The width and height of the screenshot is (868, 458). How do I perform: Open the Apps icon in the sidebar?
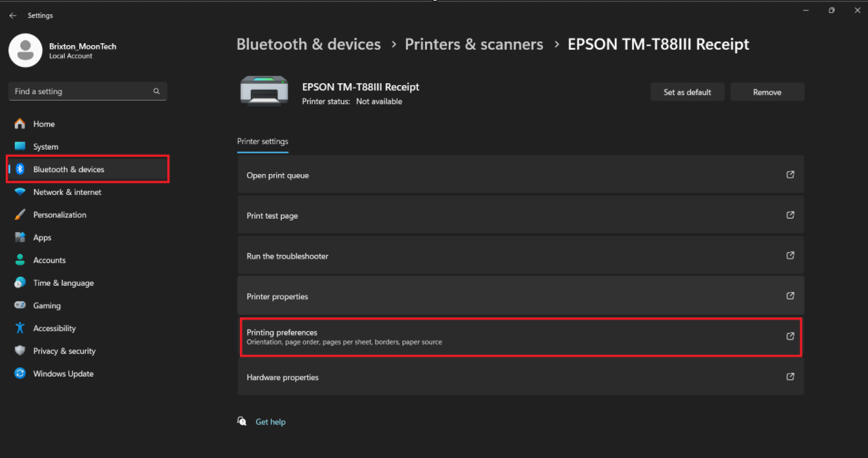coord(19,237)
